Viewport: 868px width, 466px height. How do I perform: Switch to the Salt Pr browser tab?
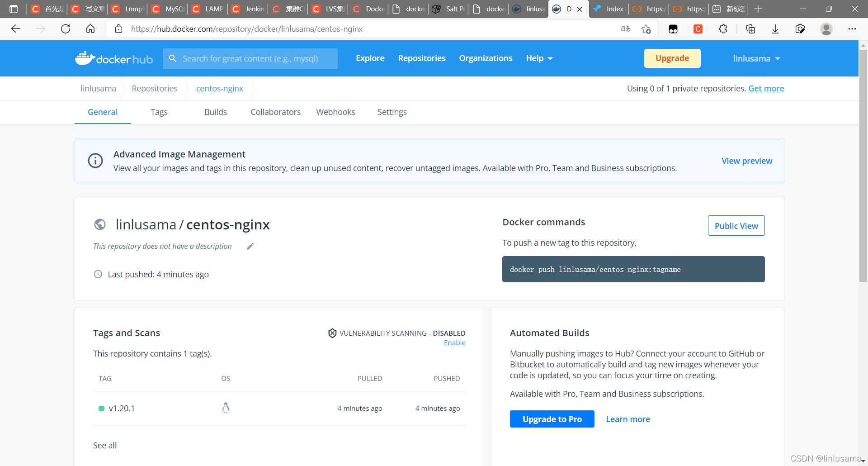[448, 9]
